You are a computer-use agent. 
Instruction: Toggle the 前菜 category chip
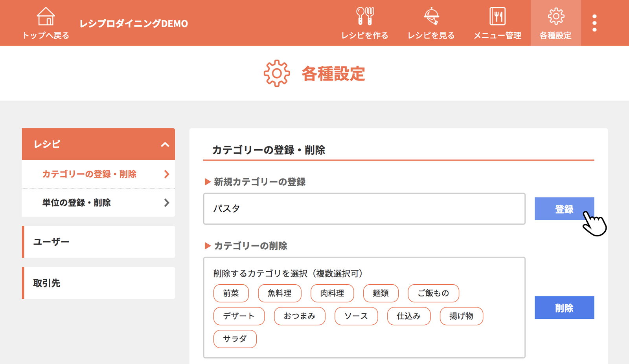click(231, 293)
